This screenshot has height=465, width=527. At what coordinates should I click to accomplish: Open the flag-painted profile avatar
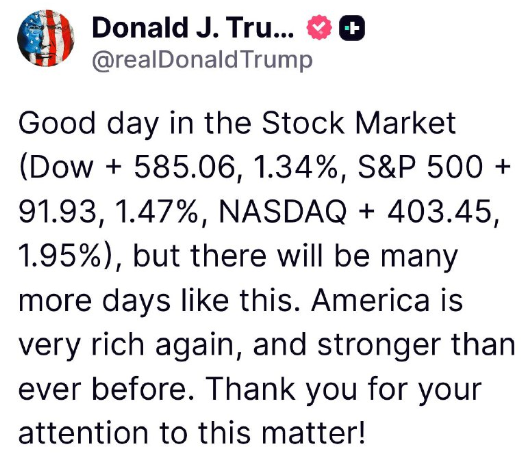tap(46, 38)
